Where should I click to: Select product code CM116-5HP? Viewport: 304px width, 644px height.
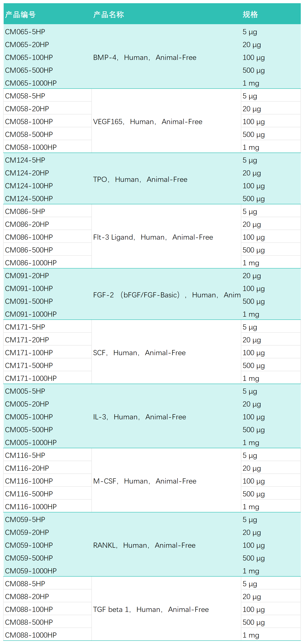point(25,455)
